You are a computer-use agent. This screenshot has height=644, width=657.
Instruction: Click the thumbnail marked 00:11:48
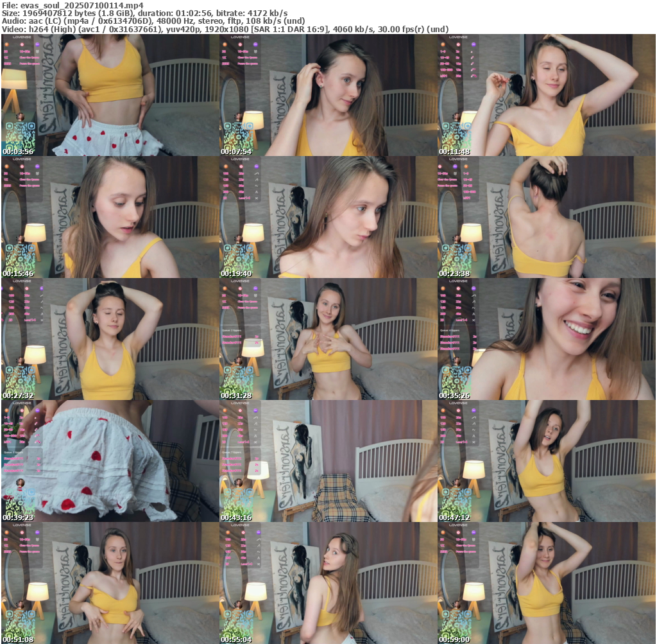(x=546, y=95)
